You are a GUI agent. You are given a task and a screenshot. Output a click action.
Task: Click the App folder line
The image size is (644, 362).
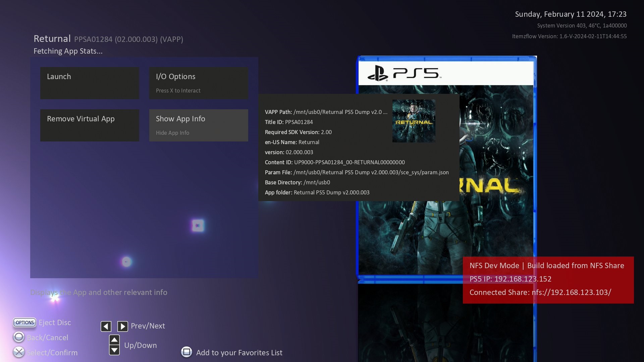pos(317,192)
